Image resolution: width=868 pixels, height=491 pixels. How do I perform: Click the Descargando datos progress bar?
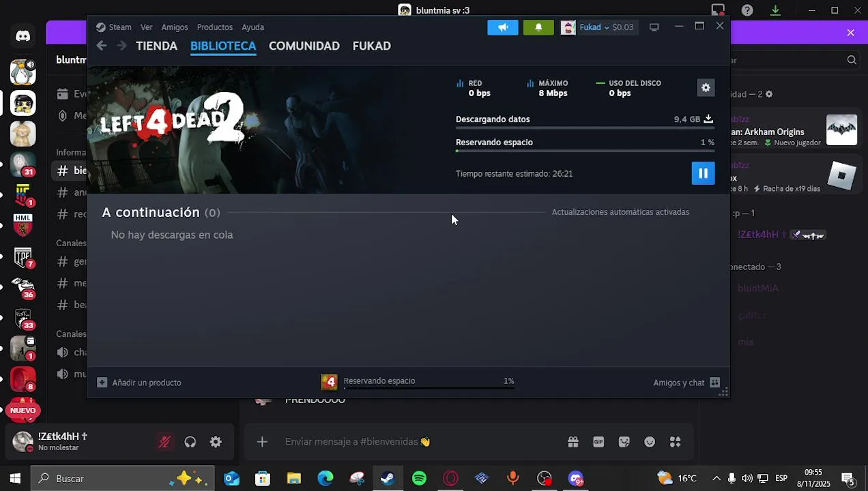(x=585, y=128)
